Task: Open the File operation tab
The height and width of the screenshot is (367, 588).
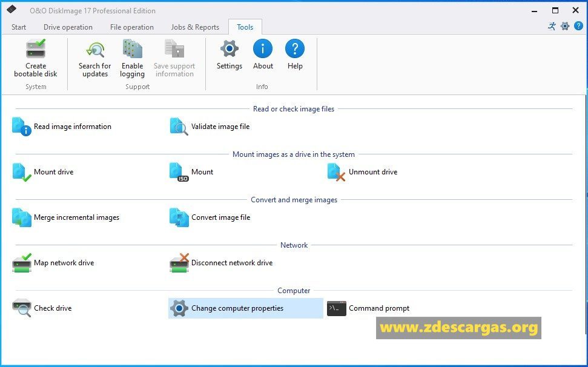Action: click(x=131, y=27)
